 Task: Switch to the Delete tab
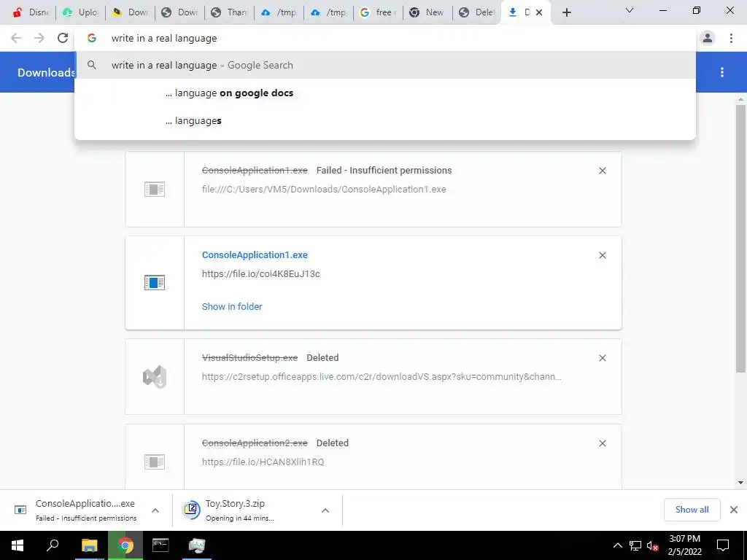click(477, 13)
